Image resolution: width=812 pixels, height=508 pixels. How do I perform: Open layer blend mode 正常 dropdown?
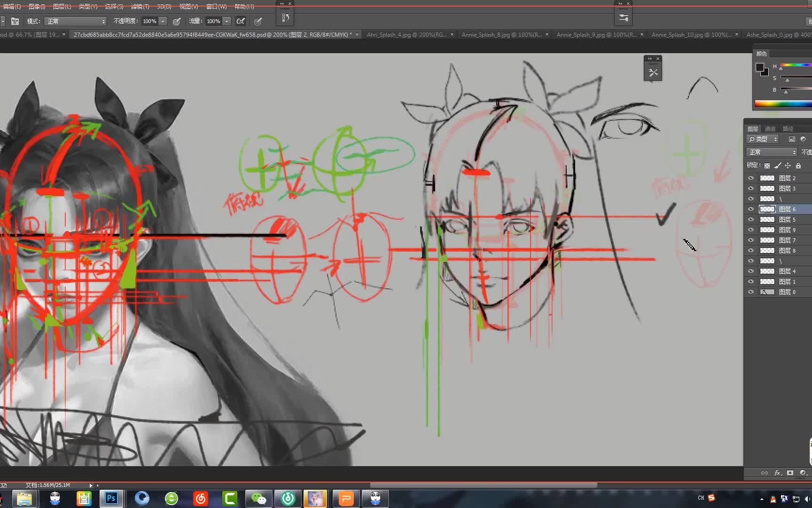[x=772, y=152]
